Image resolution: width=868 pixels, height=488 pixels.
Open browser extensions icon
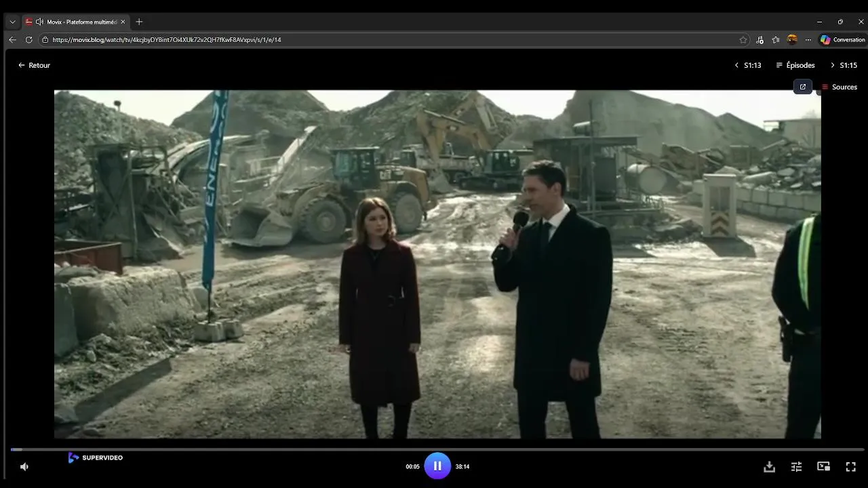pyautogui.click(x=759, y=40)
